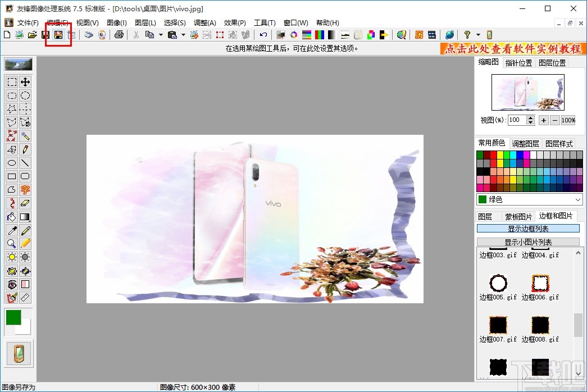587x392 pixels.
Task: Activate the Magnifier zoom tool
Action: coord(12,244)
